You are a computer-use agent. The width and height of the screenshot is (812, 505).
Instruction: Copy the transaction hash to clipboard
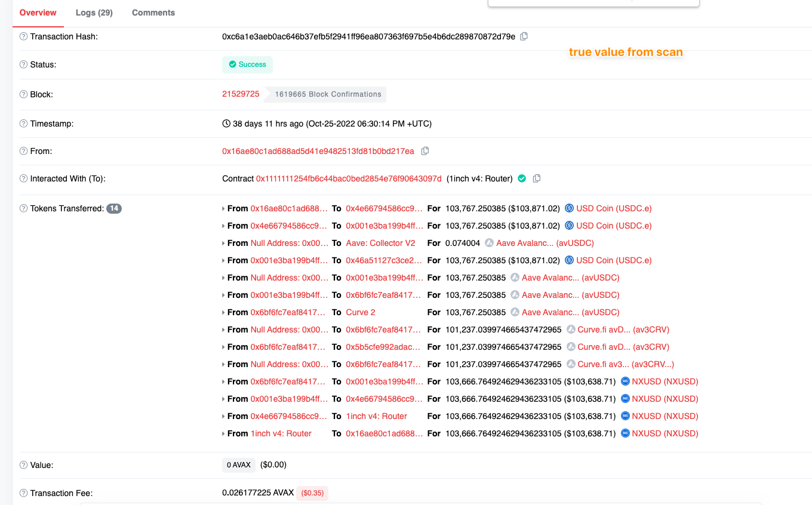click(524, 36)
